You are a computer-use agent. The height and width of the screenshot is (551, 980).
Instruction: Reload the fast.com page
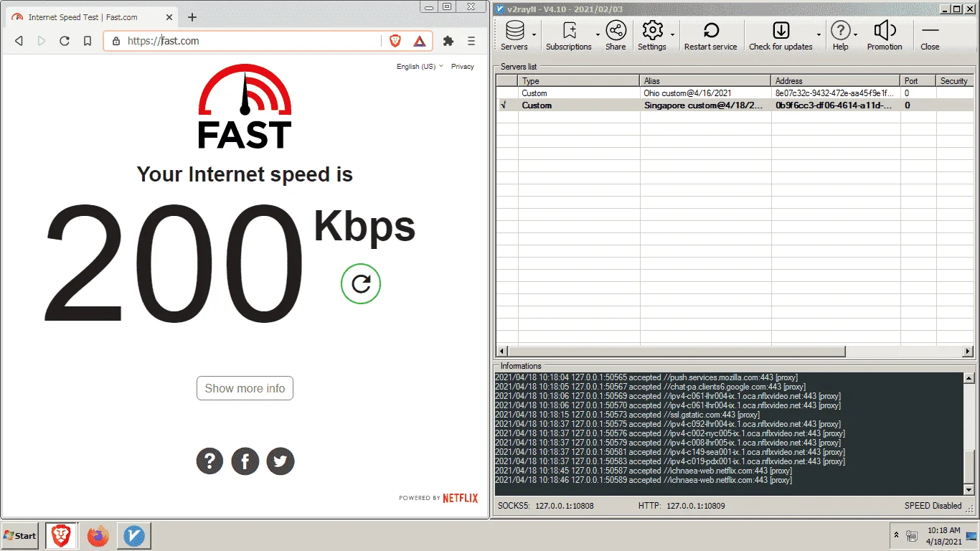[65, 41]
